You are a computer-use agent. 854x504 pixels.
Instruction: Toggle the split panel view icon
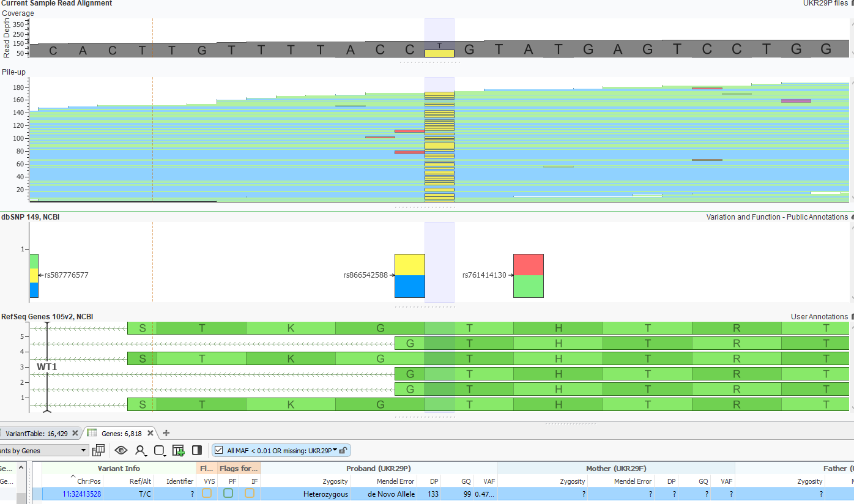point(197,450)
